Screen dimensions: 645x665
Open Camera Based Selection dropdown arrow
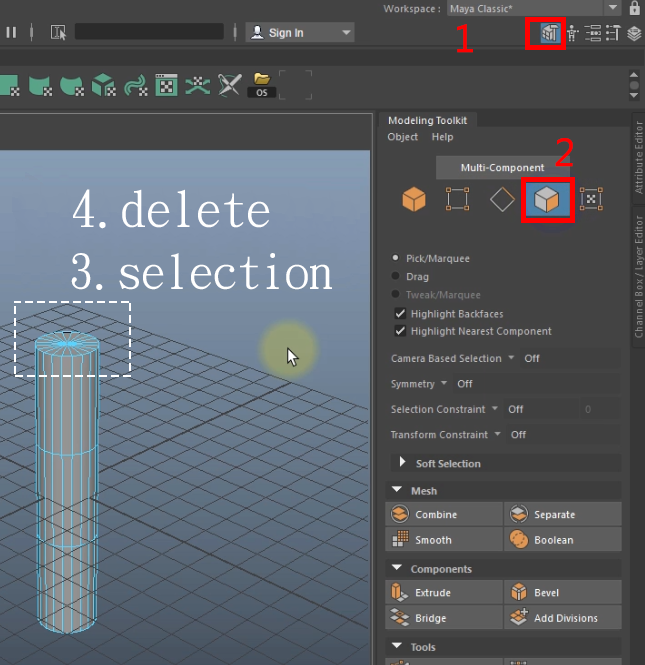pos(511,358)
